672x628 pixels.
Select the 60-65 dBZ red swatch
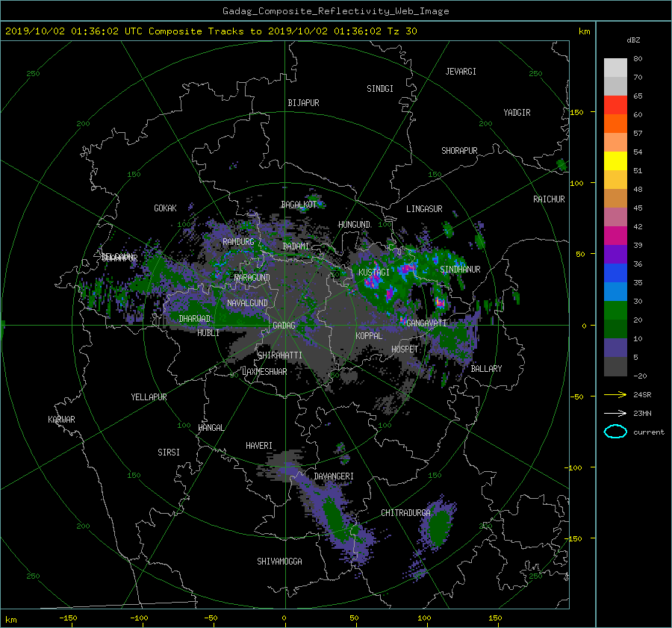pyautogui.click(x=615, y=105)
